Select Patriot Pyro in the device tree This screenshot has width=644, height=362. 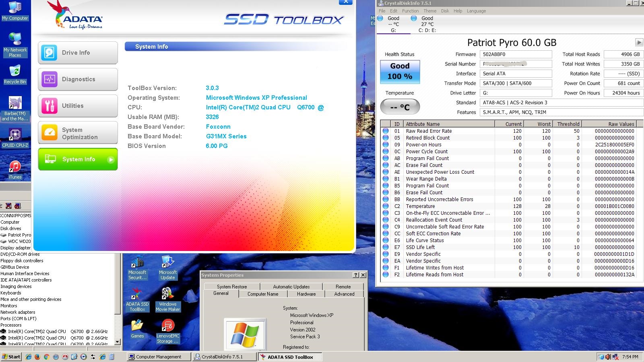(x=19, y=235)
